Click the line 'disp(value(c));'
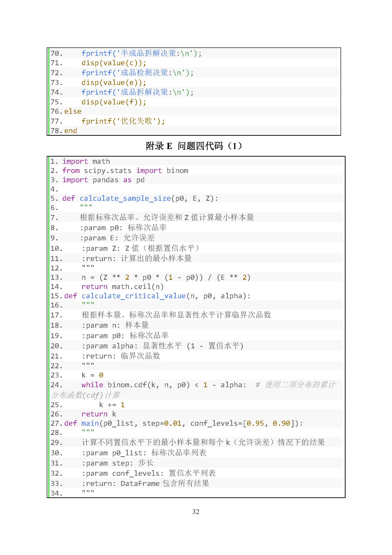Screen dimensions: 392x555 114,63
